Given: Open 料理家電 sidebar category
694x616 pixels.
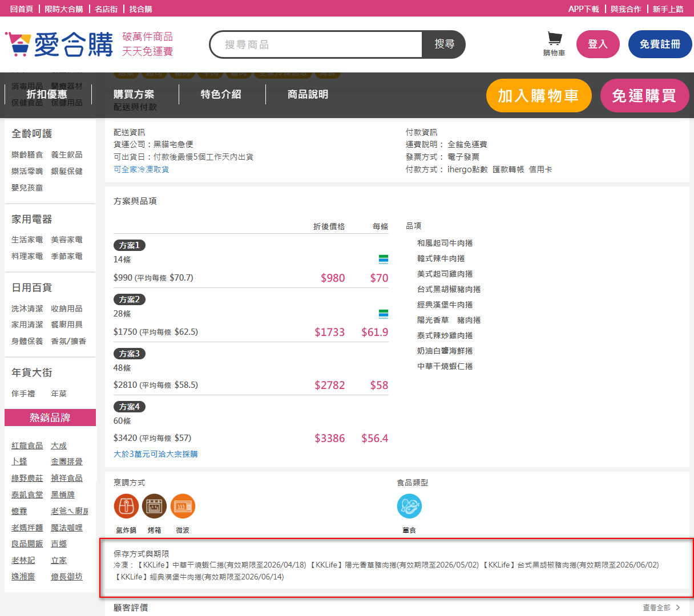Looking at the screenshot, I should coord(27,256).
